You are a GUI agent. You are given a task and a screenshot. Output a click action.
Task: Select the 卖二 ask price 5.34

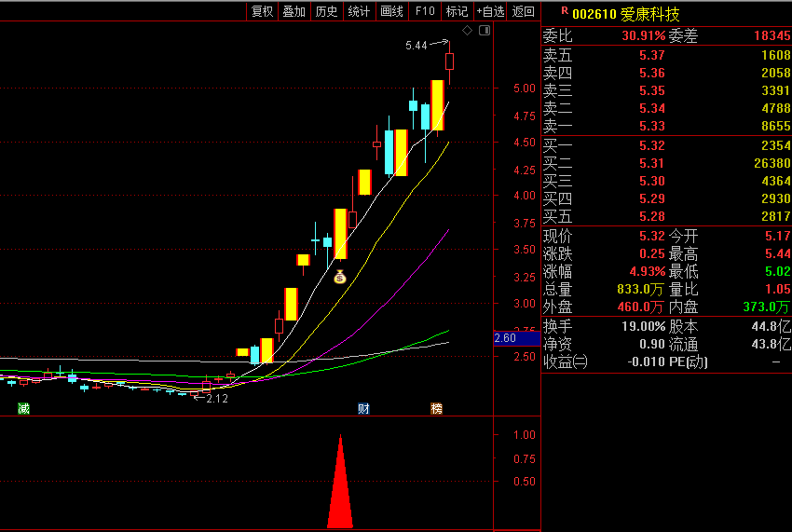click(x=652, y=108)
